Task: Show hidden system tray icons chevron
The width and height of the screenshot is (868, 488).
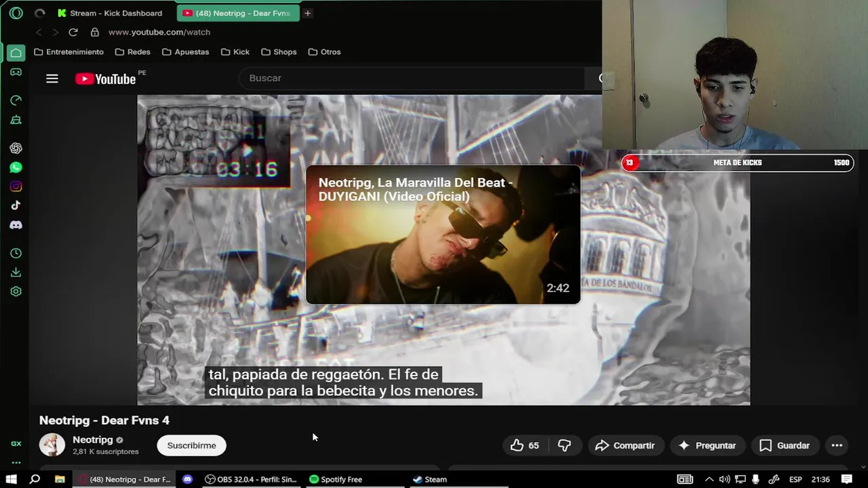Action: point(709,479)
